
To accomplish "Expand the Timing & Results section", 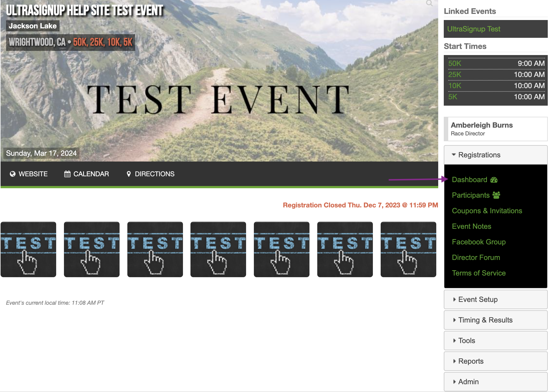I will 485,320.
